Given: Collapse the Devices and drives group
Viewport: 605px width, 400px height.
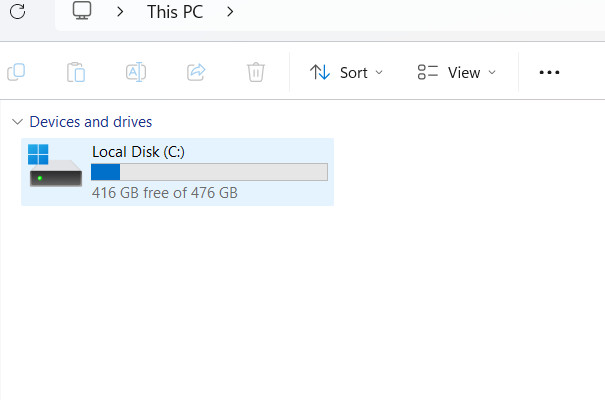Looking at the screenshot, I should (x=17, y=122).
